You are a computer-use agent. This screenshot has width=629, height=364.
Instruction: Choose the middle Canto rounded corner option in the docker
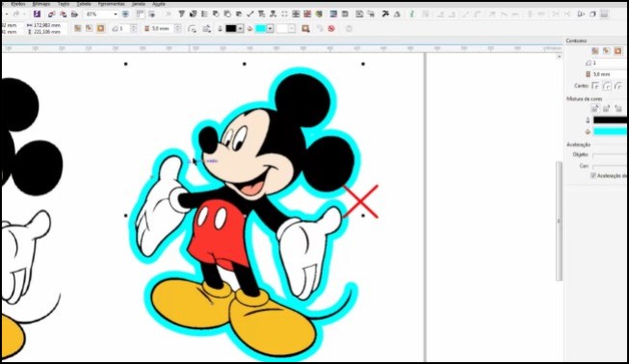pyautogui.click(x=607, y=86)
